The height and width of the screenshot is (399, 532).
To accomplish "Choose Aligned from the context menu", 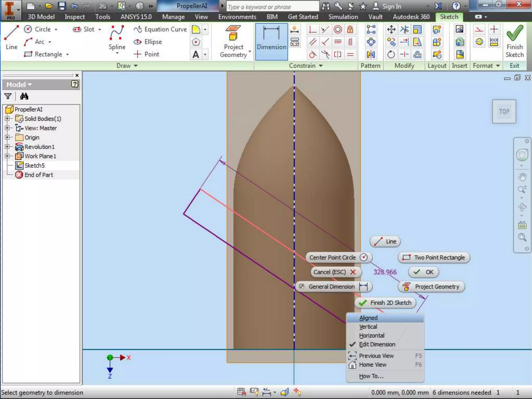I will tap(368, 318).
